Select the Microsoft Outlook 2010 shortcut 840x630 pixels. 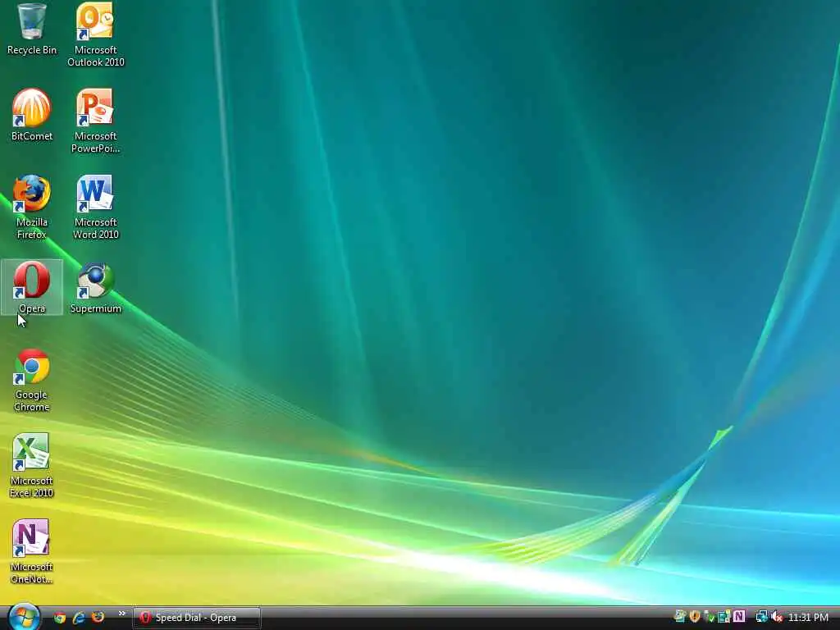(95, 35)
